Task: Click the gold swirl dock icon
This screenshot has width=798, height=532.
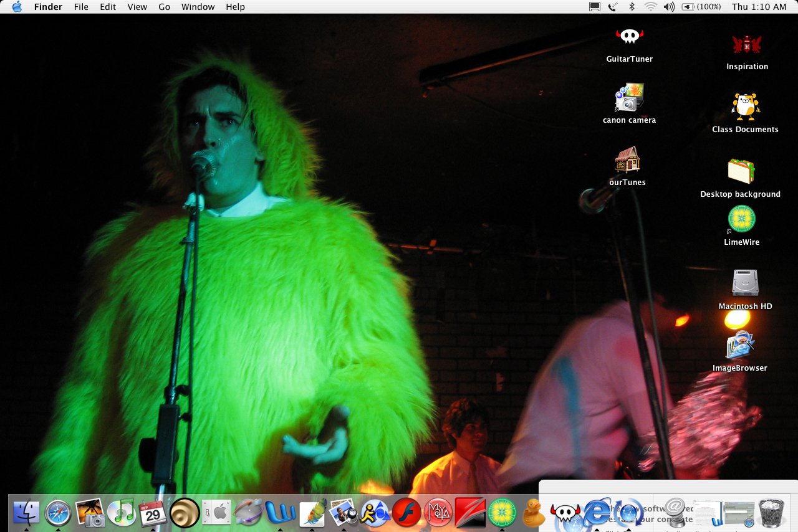Action: pos(185,513)
